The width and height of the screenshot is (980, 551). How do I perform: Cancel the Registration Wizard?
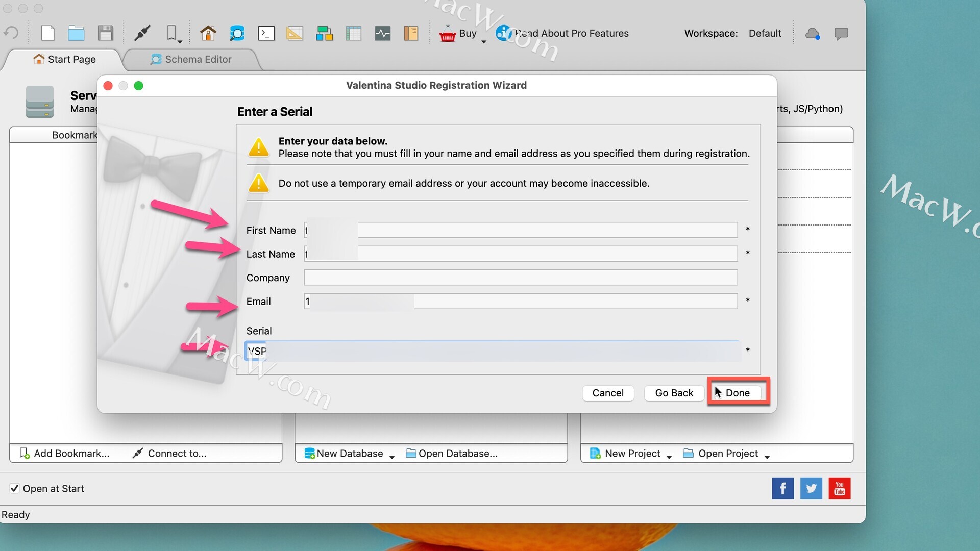[x=608, y=393]
